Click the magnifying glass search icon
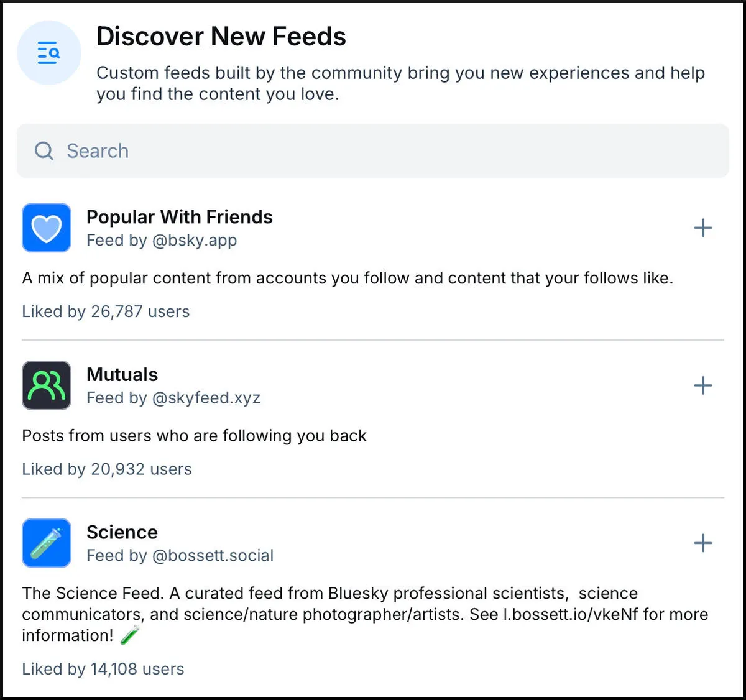Viewport: 746px width, 700px height. pyautogui.click(x=44, y=151)
